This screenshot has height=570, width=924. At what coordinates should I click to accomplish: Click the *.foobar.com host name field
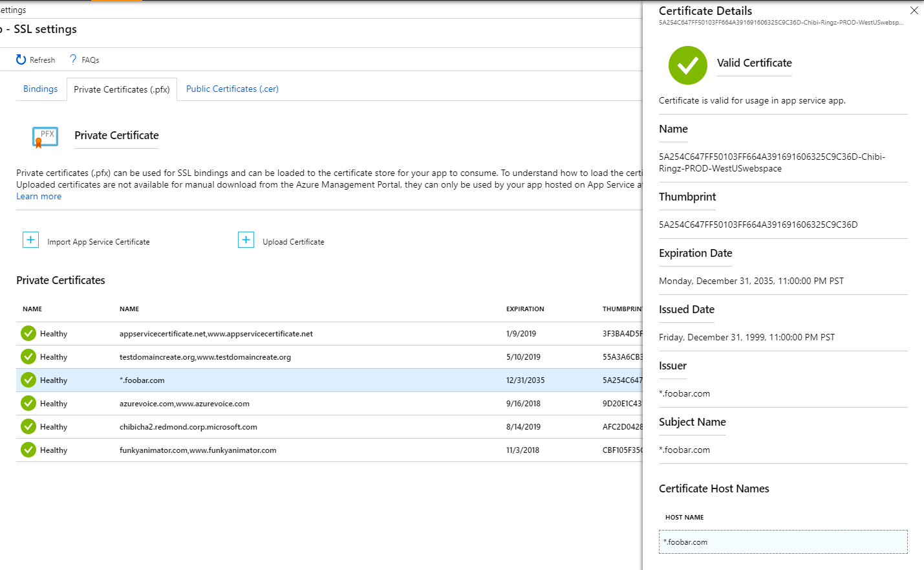coord(782,542)
